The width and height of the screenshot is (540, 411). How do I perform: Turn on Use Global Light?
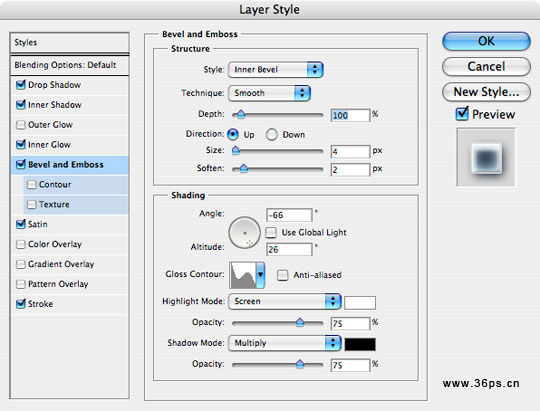point(271,233)
